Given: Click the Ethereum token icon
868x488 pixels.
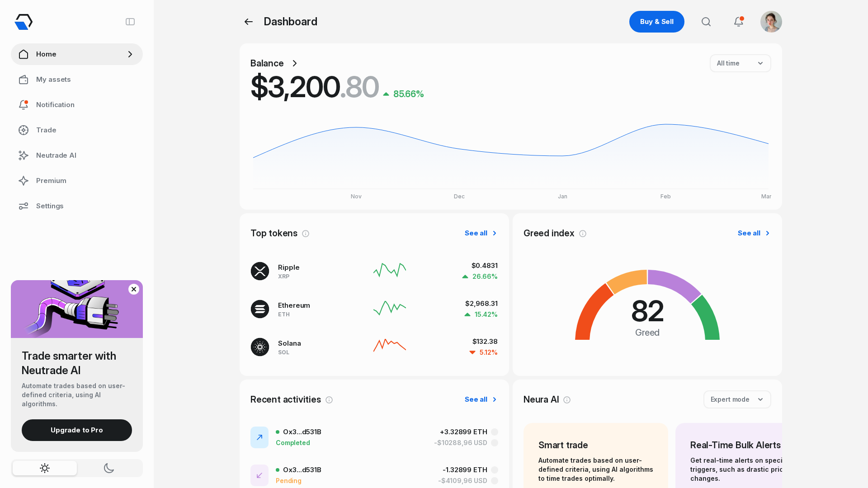Looking at the screenshot, I should click(260, 309).
